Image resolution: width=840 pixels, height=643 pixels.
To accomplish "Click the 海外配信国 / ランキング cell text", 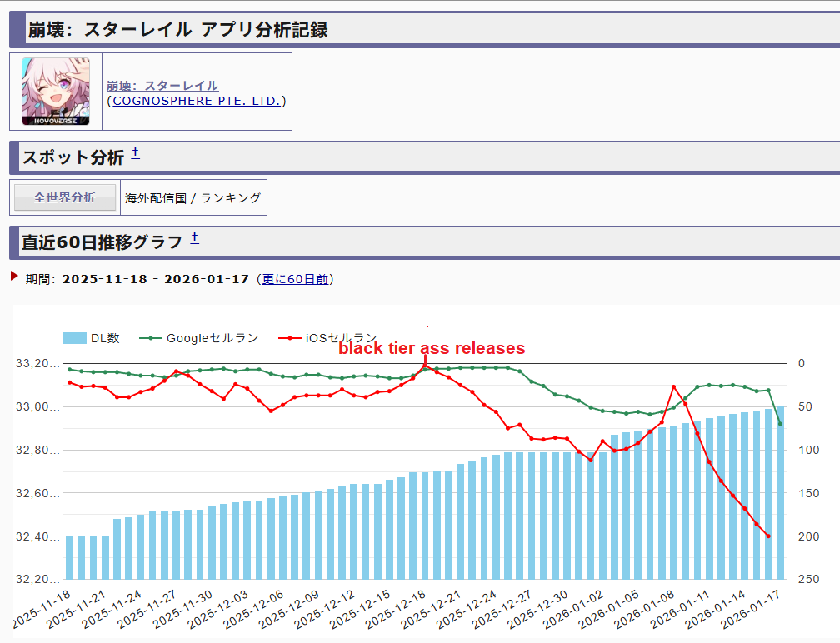I will [193, 198].
